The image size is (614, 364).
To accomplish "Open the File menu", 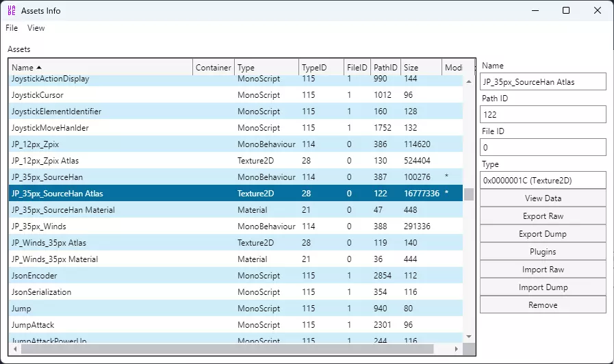I will pos(12,28).
